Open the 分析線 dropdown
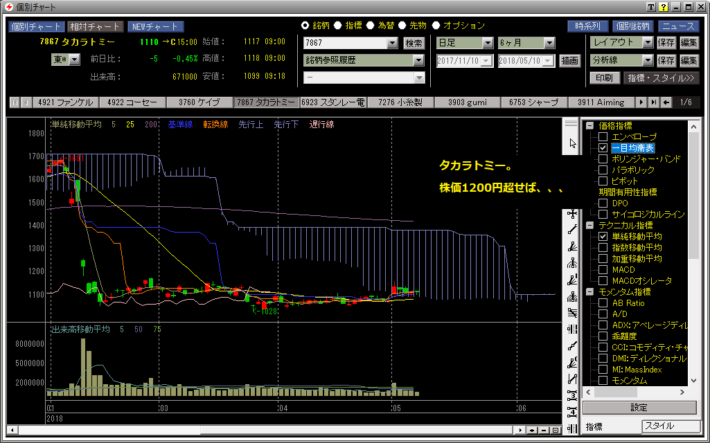The width and height of the screenshot is (710, 443). coord(648,60)
